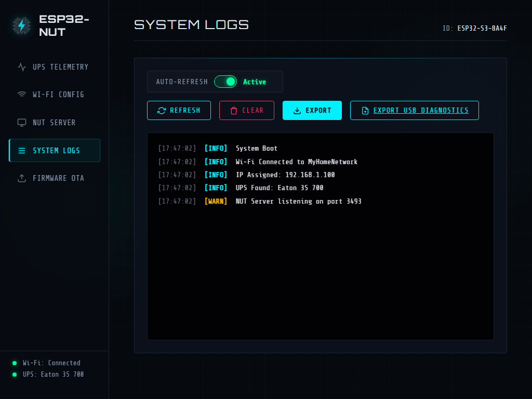The image size is (532, 399).
Task: Click the [WARN] tag in the log
Action: tap(216, 202)
